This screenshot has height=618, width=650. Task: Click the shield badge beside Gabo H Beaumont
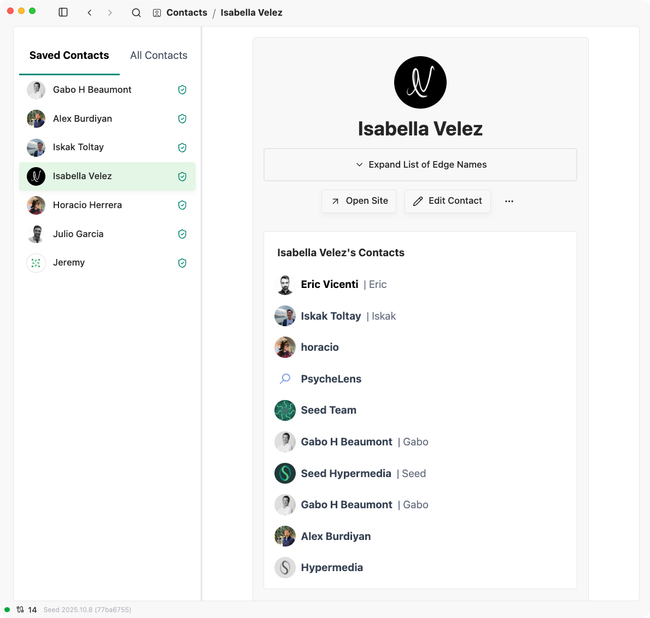tap(182, 90)
